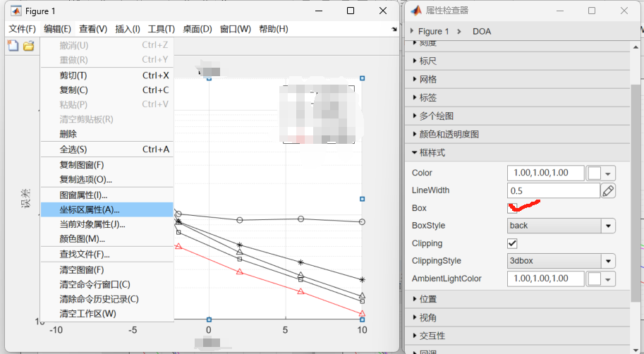Click x-axis tick label -5
The height and width of the screenshot is (354, 644).
pos(132,330)
